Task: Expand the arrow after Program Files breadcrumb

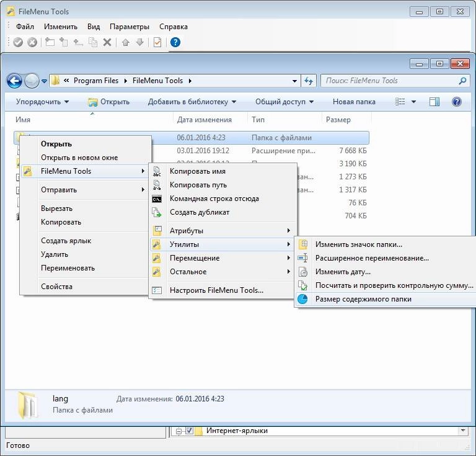Action: click(125, 81)
